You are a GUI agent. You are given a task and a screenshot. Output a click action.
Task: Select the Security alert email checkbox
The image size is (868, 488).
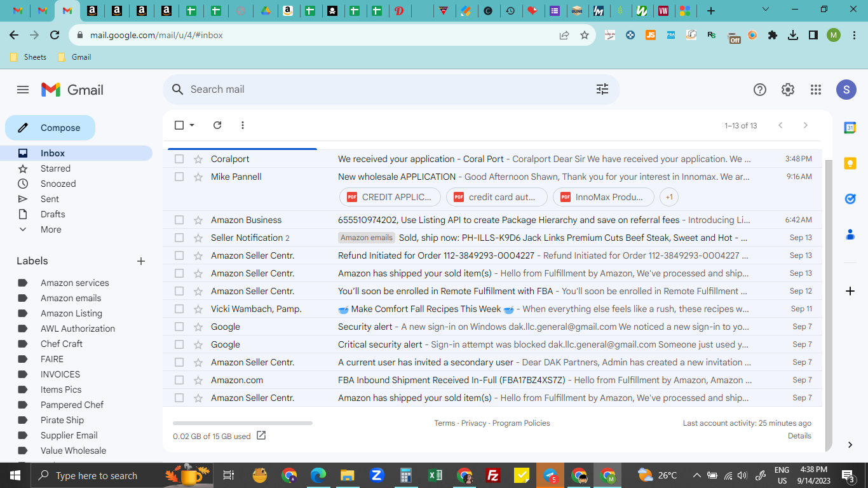tap(179, 327)
